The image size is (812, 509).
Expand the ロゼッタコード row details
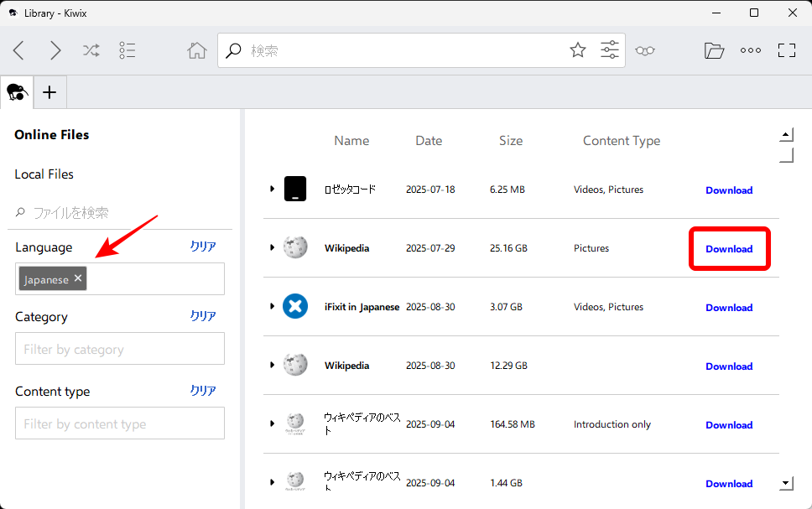[x=272, y=190]
